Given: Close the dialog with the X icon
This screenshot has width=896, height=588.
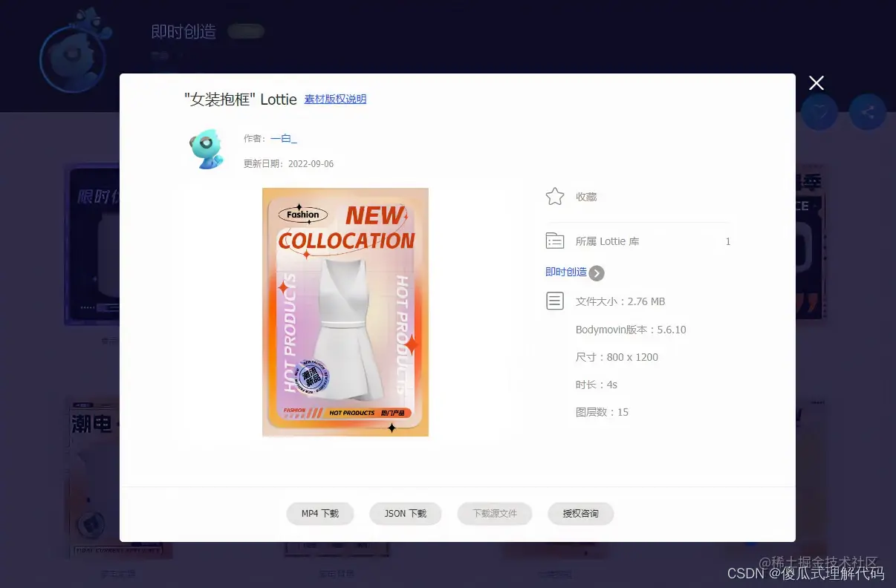Looking at the screenshot, I should [x=817, y=83].
